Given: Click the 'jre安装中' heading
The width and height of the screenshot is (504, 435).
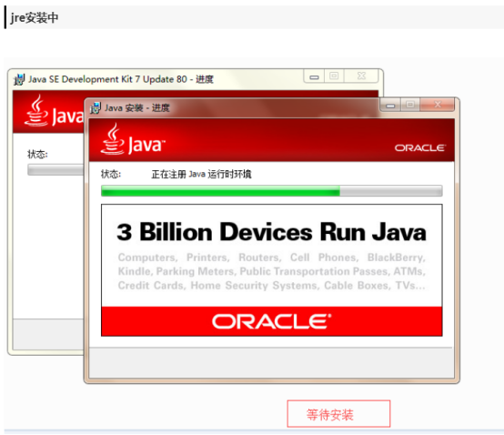Looking at the screenshot, I should tap(35, 17).
